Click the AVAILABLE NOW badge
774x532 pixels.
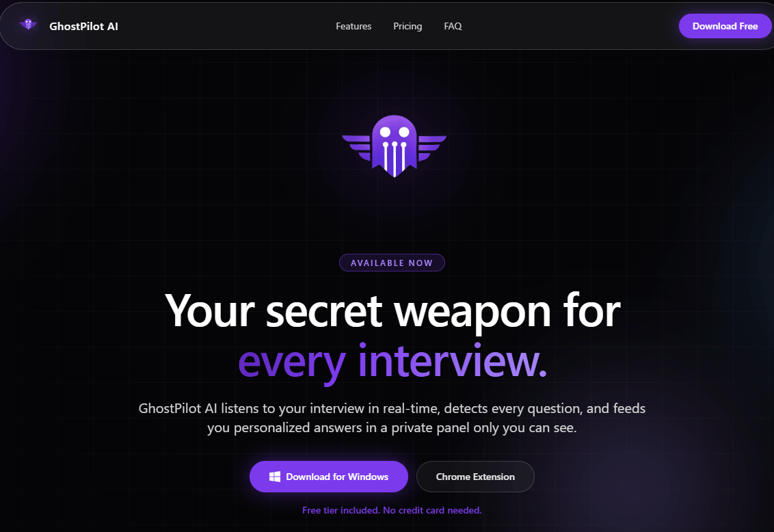[392, 263]
